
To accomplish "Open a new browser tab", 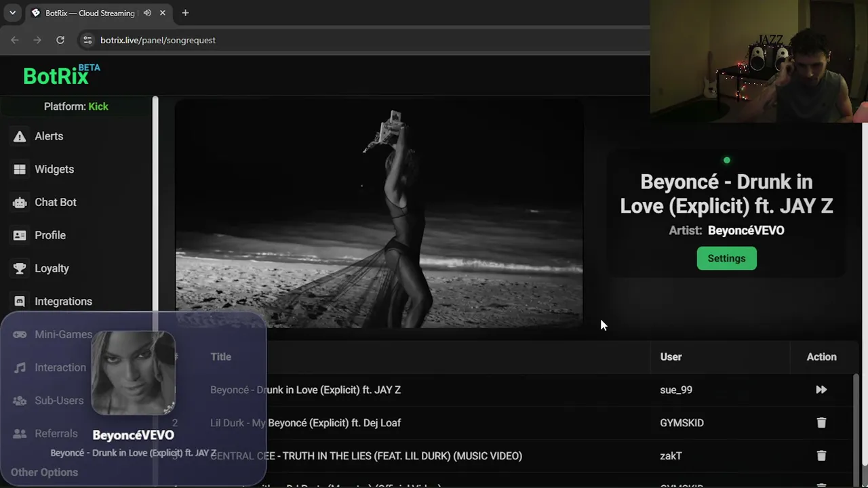I will 185,13.
